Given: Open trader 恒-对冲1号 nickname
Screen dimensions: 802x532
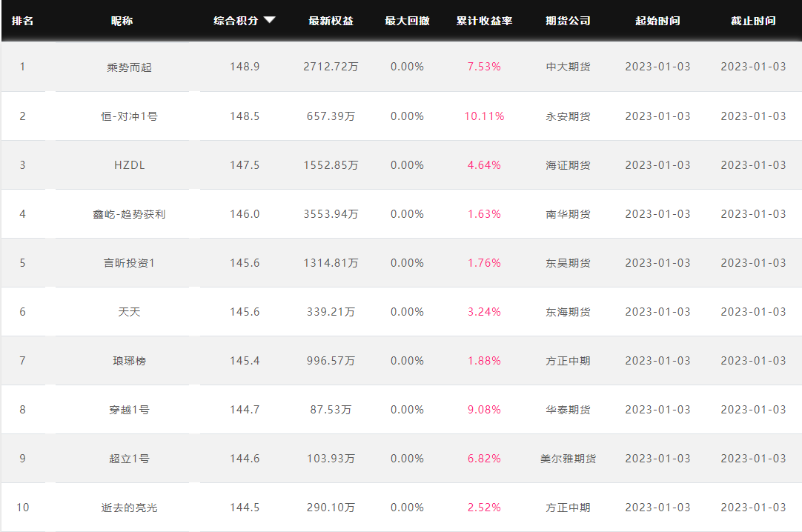Looking at the screenshot, I should (130, 116).
